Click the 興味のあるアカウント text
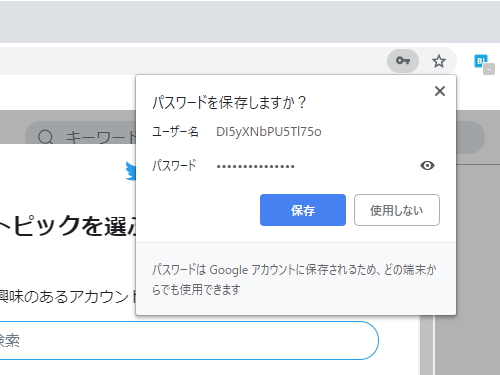The width and height of the screenshot is (500, 375). tap(68, 296)
